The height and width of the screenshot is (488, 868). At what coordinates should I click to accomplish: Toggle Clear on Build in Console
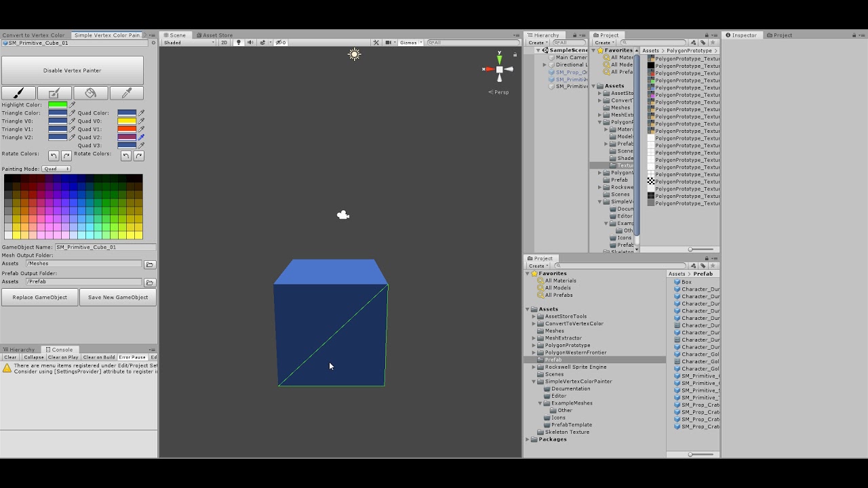[99, 357]
